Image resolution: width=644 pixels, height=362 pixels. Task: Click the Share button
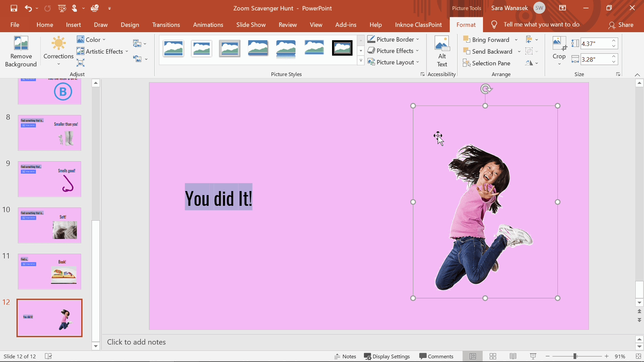pos(621,25)
